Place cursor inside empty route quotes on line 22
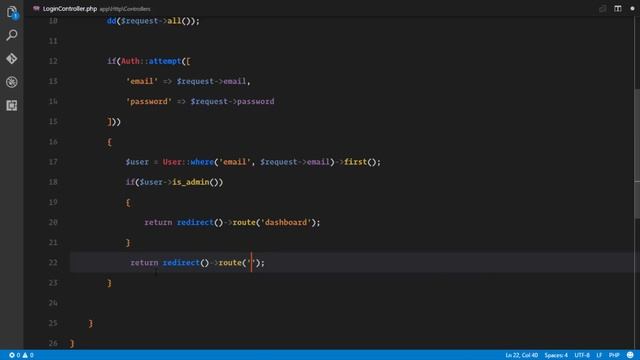Image resolution: width=640 pixels, height=360 pixels. [251, 262]
